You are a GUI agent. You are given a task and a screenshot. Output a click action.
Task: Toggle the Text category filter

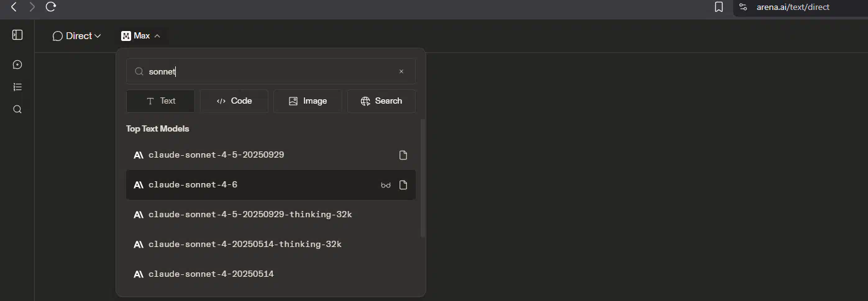click(160, 101)
